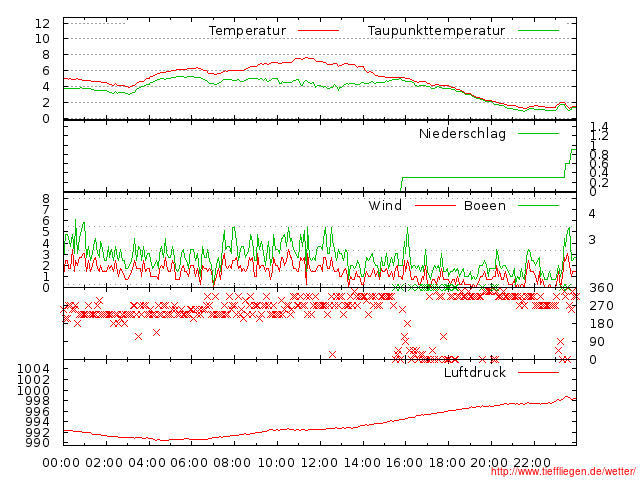This screenshot has height=480, width=640.
Task: Click the Niederschlag legend label
Action: pos(462,133)
